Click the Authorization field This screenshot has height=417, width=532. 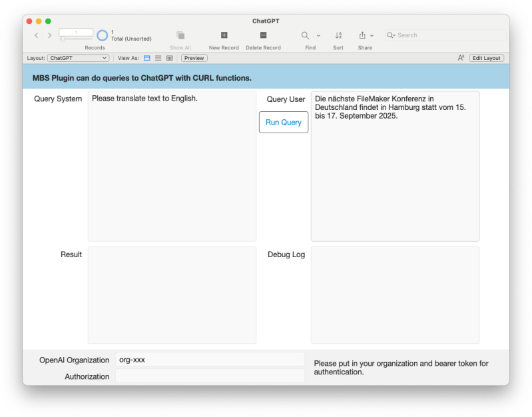210,376
